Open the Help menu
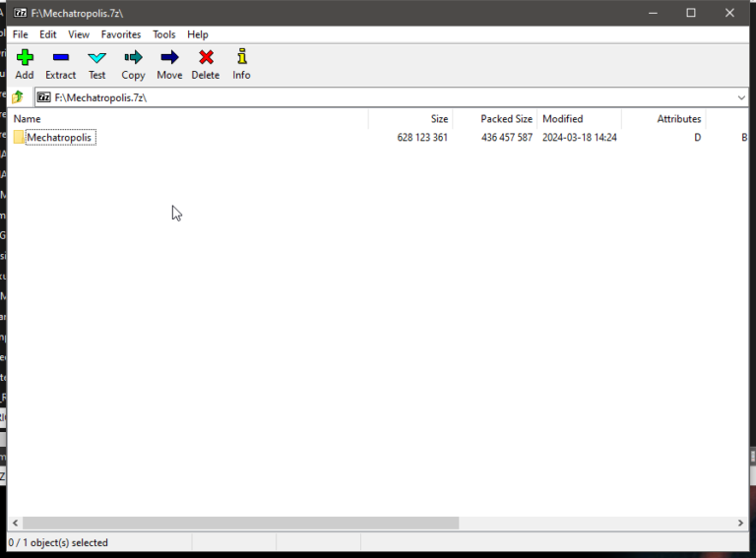 [198, 34]
